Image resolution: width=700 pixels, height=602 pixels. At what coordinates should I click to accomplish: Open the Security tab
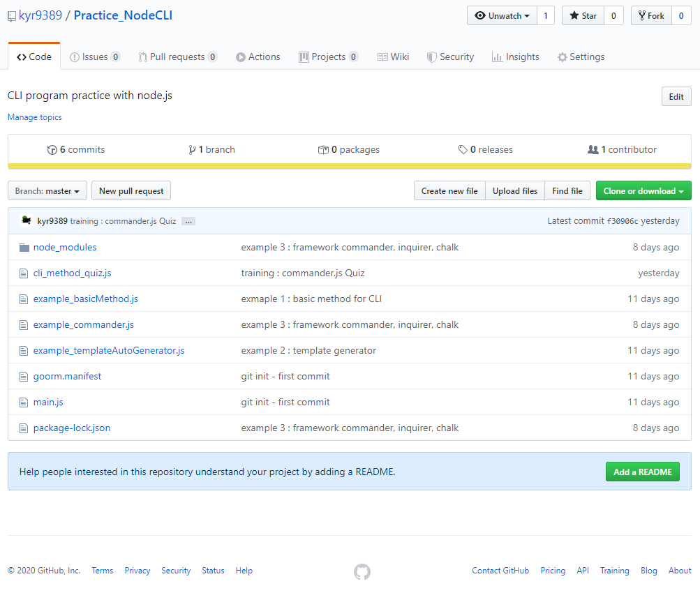pos(450,57)
